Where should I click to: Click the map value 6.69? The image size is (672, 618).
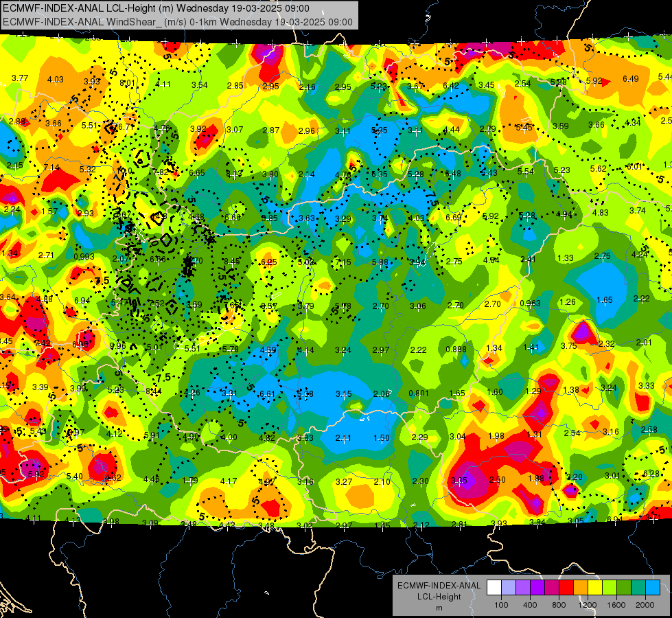pos(454,217)
